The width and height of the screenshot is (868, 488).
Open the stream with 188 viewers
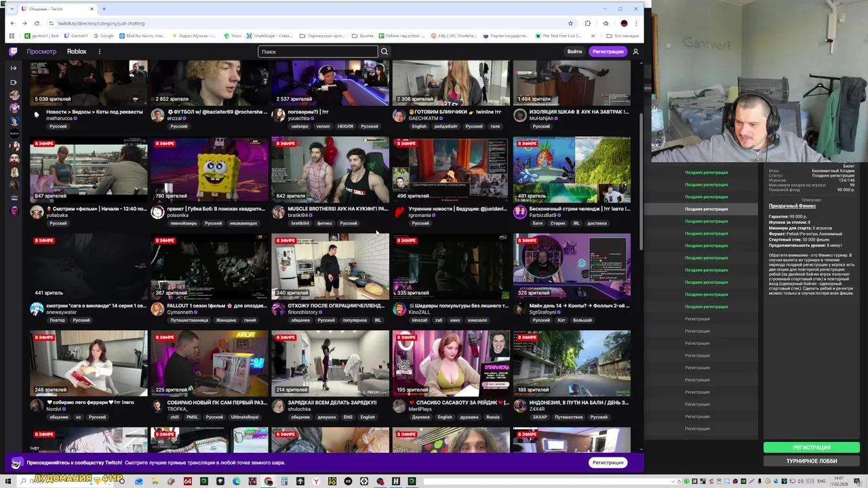(x=572, y=363)
